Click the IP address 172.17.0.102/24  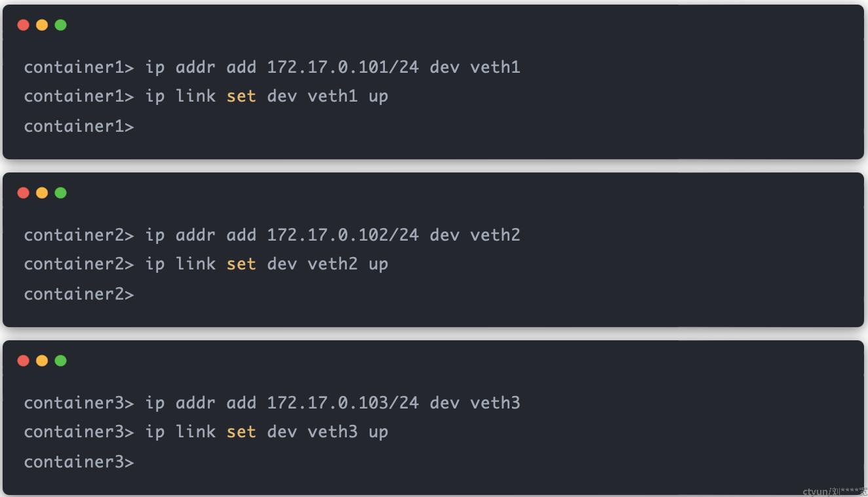pos(343,235)
